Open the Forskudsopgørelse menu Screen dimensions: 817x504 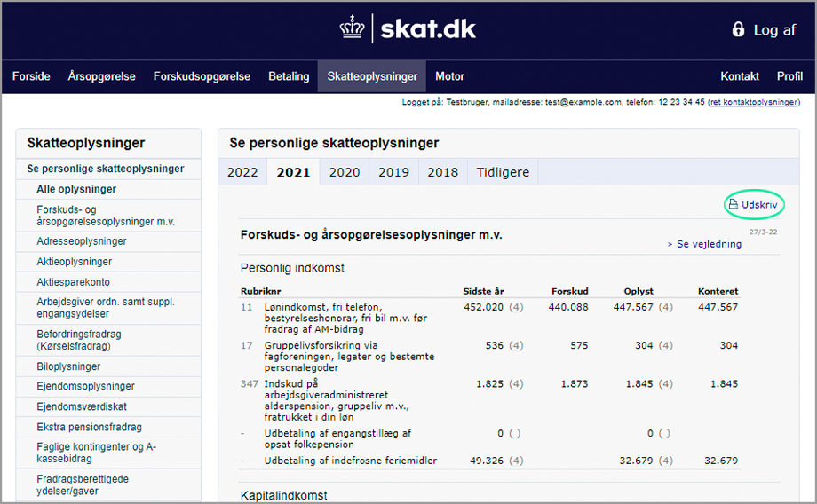click(x=202, y=76)
